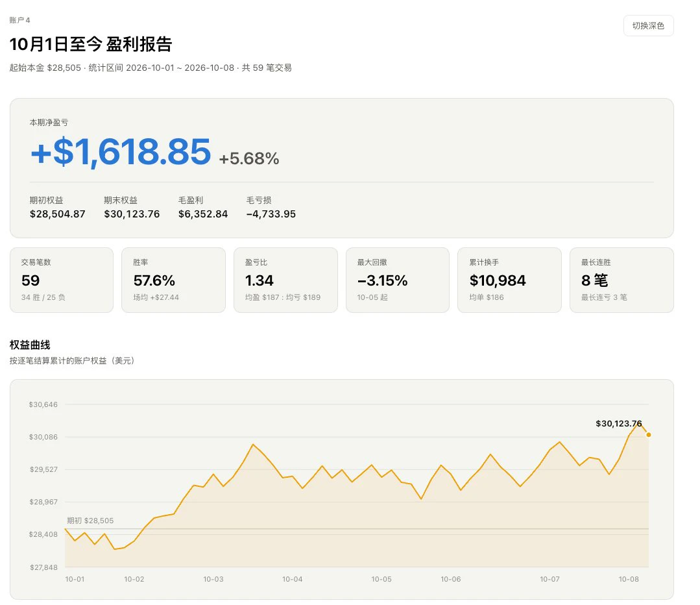This screenshot has height=605, width=700.
Task: Click the 10-05 起 drawdown date note
Action: click(x=372, y=297)
